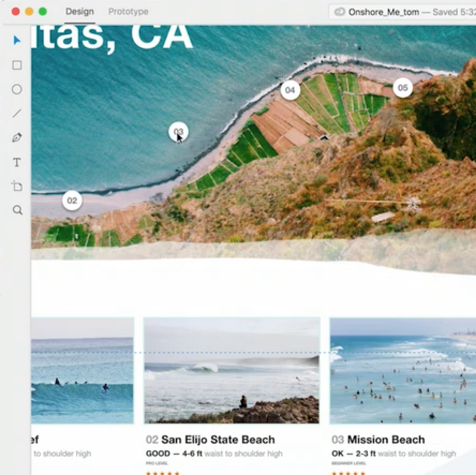Viewport: 476px width, 475px height.
Task: Click the Mission Beach swimmers photo
Action: click(x=403, y=370)
